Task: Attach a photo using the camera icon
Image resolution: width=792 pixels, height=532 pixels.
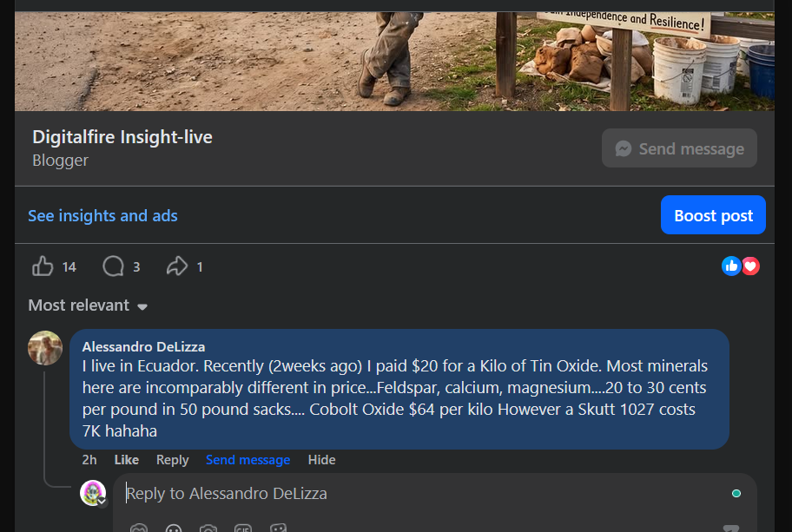Action: [208, 528]
